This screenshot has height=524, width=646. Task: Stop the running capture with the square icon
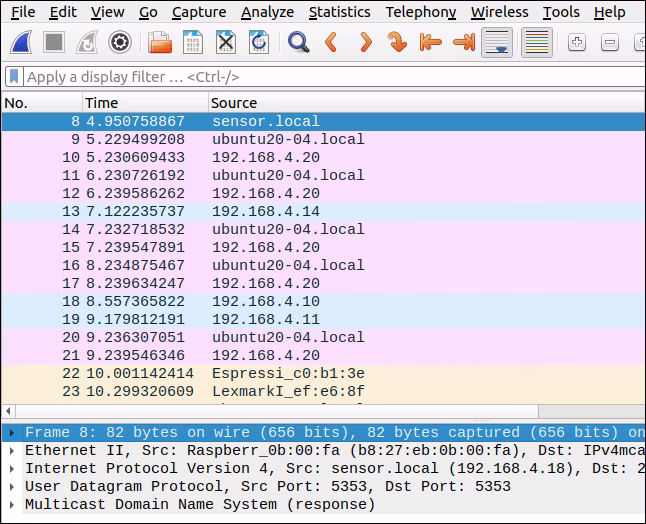(x=54, y=42)
